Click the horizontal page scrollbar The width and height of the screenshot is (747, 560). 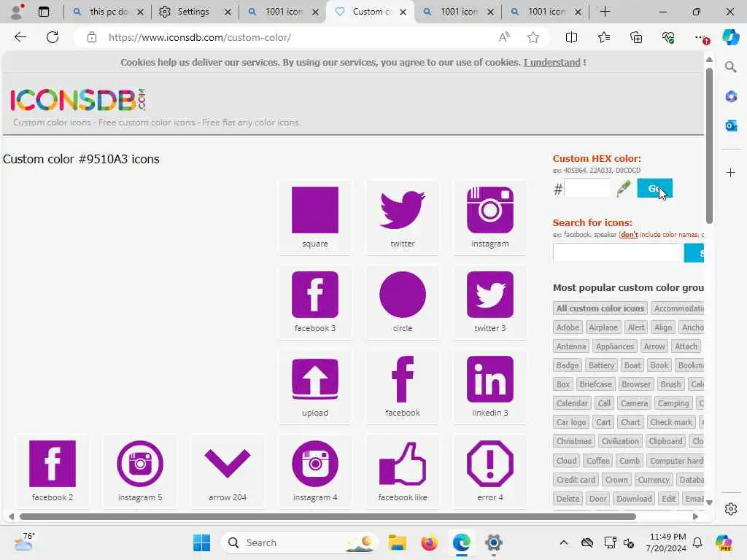328,517
